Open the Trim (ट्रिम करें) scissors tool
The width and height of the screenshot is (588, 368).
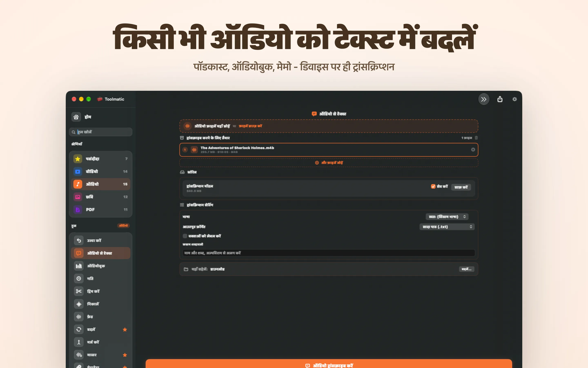pyautogui.click(x=101, y=291)
